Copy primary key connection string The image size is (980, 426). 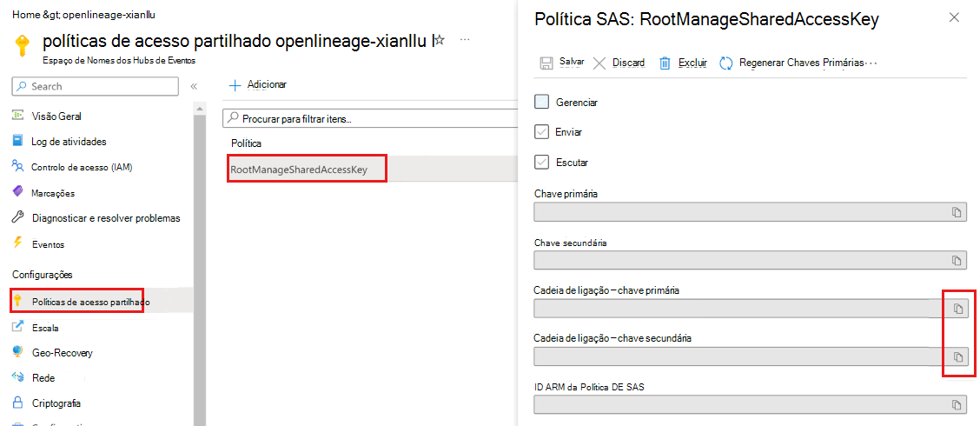(957, 309)
